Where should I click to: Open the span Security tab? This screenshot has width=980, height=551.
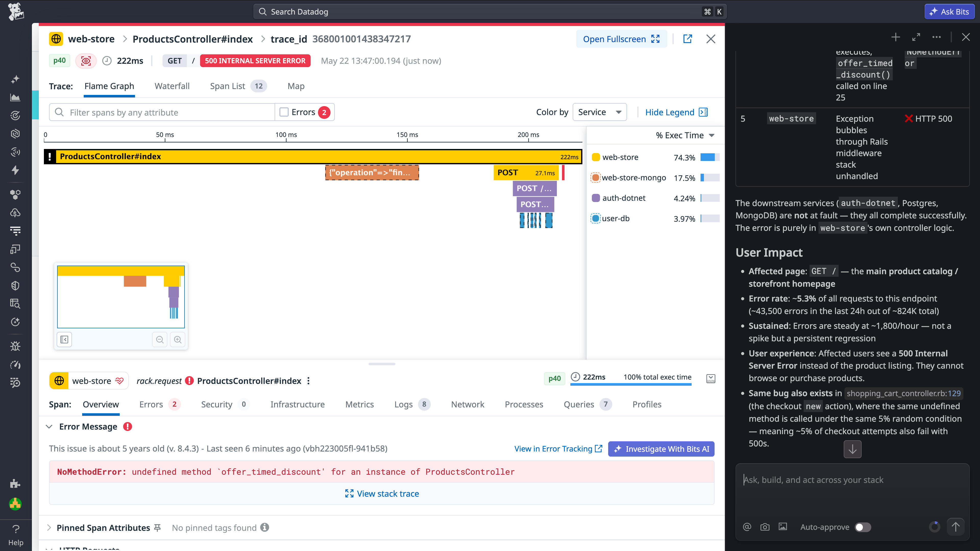225,404
